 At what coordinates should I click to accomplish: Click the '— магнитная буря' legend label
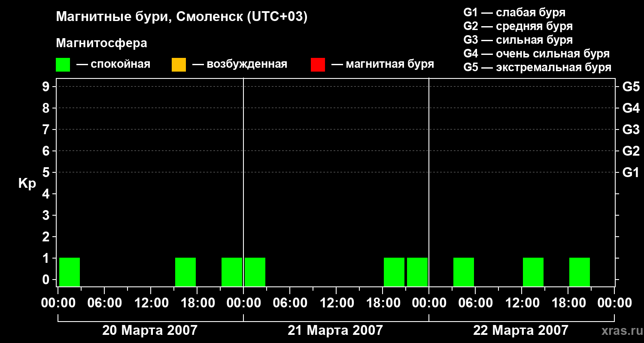(x=383, y=64)
